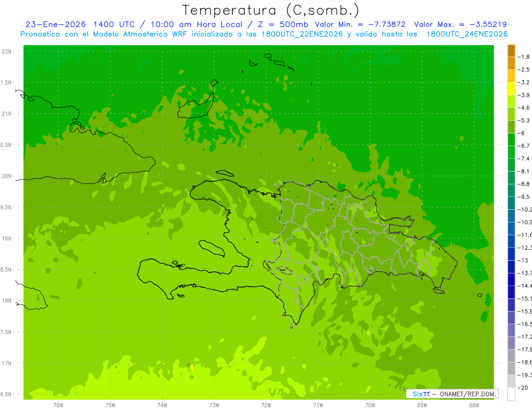
Task: Select the dark green -6.7 legend swatch
Action: [511, 140]
